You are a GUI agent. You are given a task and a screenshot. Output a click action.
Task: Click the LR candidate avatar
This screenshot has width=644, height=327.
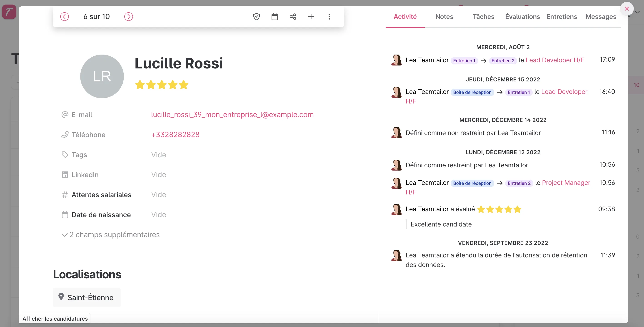(x=102, y=76)
